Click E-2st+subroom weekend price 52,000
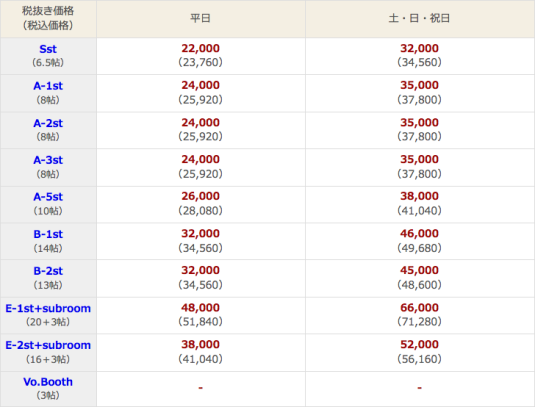The width and height of the screenshot is (535, 407). 419,345
